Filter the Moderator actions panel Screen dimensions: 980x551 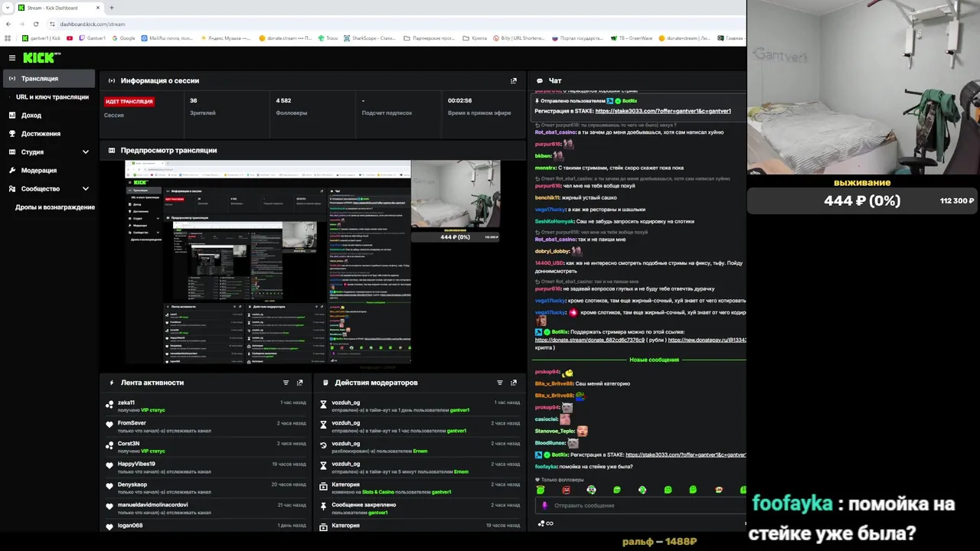click(x=500, y=383)
